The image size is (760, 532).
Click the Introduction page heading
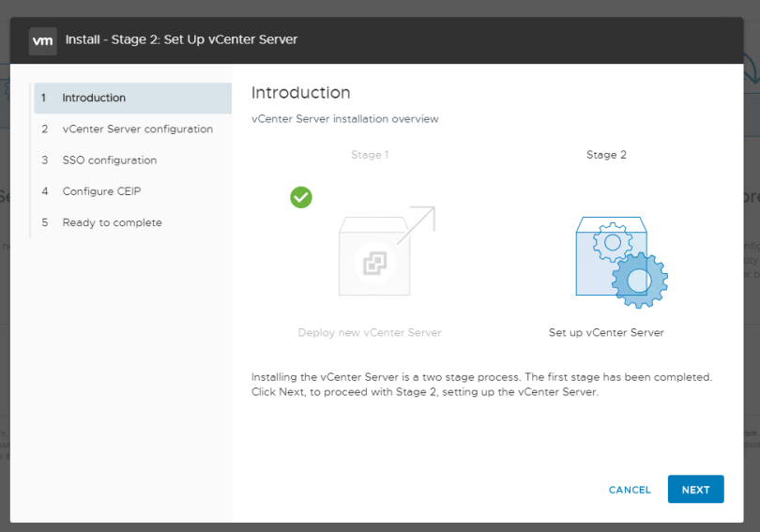click(x=300, y=93)
